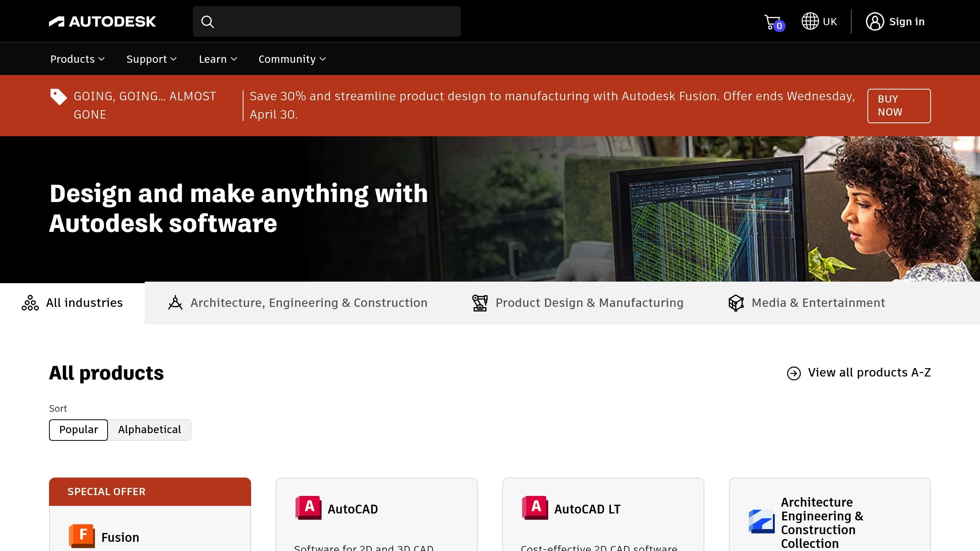Expand the Community menu

pyautogui.click(x=292, y=59)
